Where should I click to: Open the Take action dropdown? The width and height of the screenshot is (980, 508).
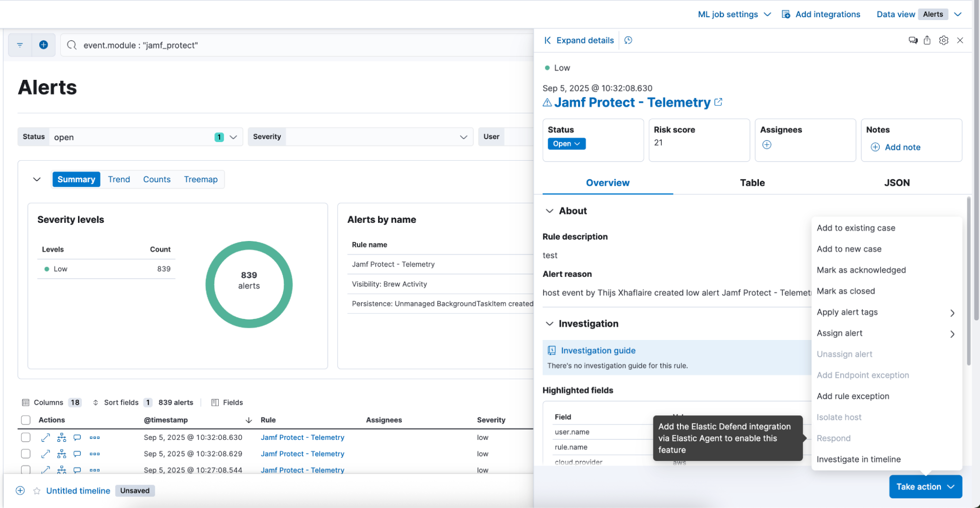pos(925,486)
